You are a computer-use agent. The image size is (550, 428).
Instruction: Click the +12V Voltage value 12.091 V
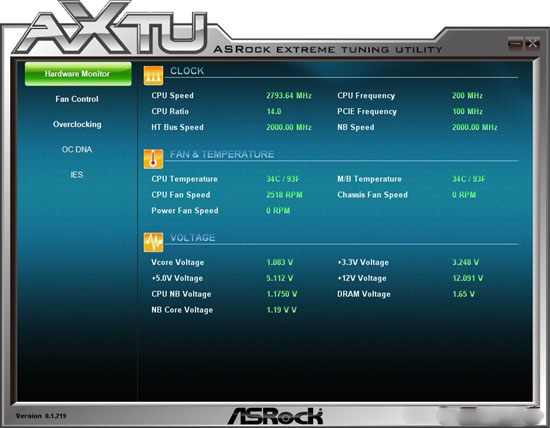(x=468, y=278)
